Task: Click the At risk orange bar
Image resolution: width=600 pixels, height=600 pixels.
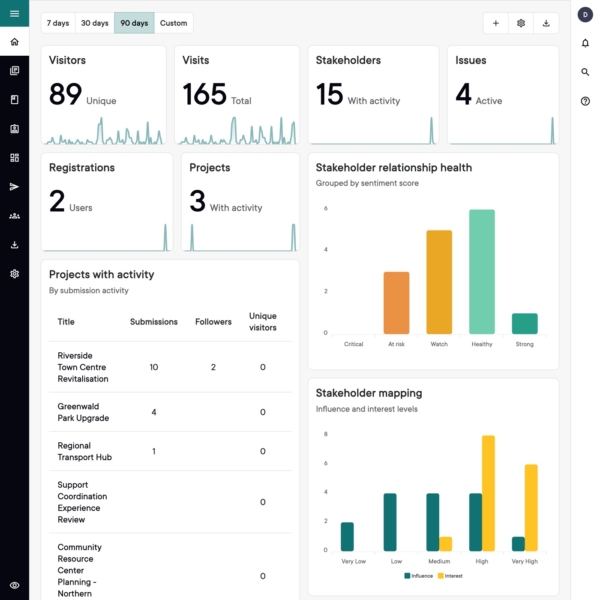Action: coord(396,303)
